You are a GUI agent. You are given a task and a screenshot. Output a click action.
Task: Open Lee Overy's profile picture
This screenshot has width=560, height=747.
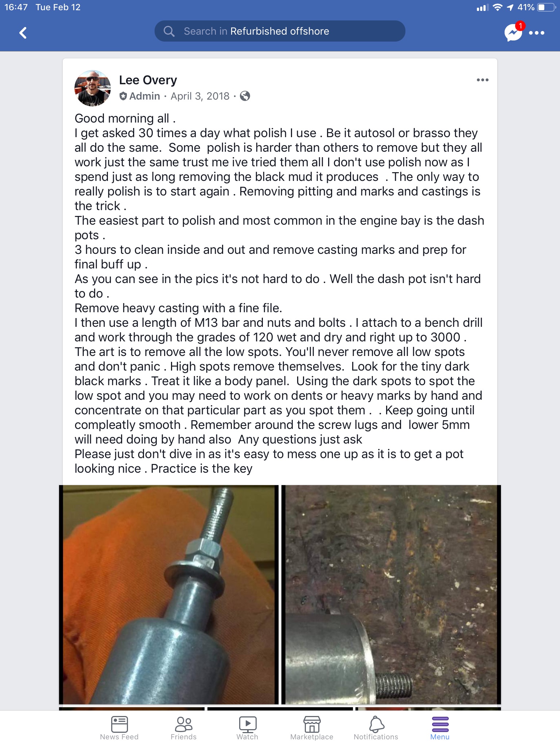click(x=93, y=88)
